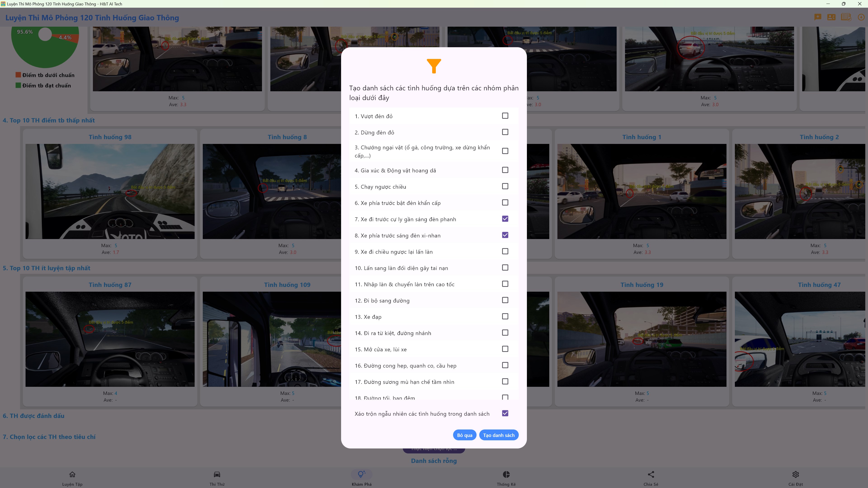Go to the Thống Kê tab
The width and height of the screenshot is (868, 488).
coord(506,478)
